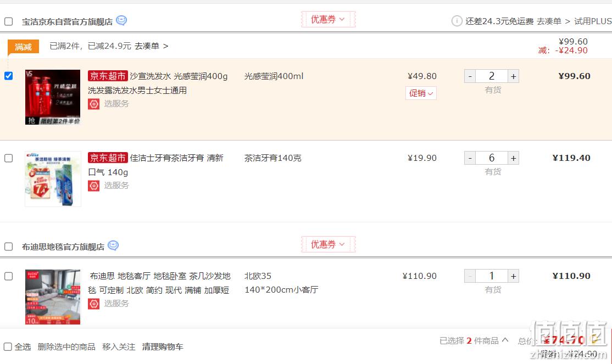Open chat with 宝洁京东自营官方旗舰店 customer service
Screen dimensions: 612x364
[121, 20]
